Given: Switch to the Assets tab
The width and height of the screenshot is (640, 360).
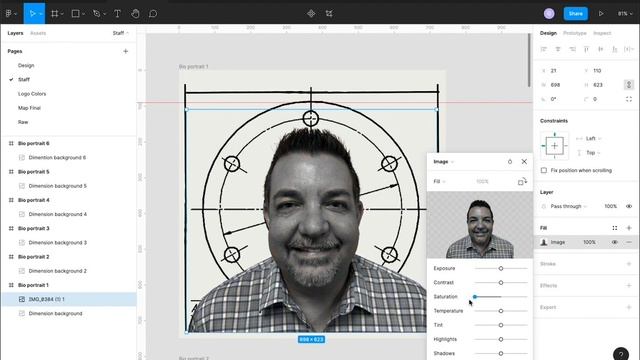Looking at the screenshot, I should (38, 33).
